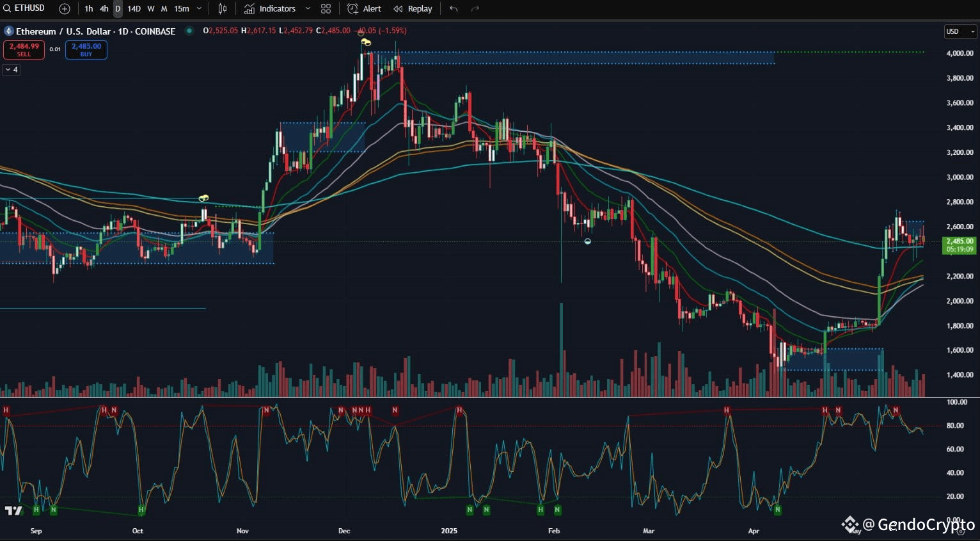
Task: Click the close value C2,485.00
Action: pos(333,31)
